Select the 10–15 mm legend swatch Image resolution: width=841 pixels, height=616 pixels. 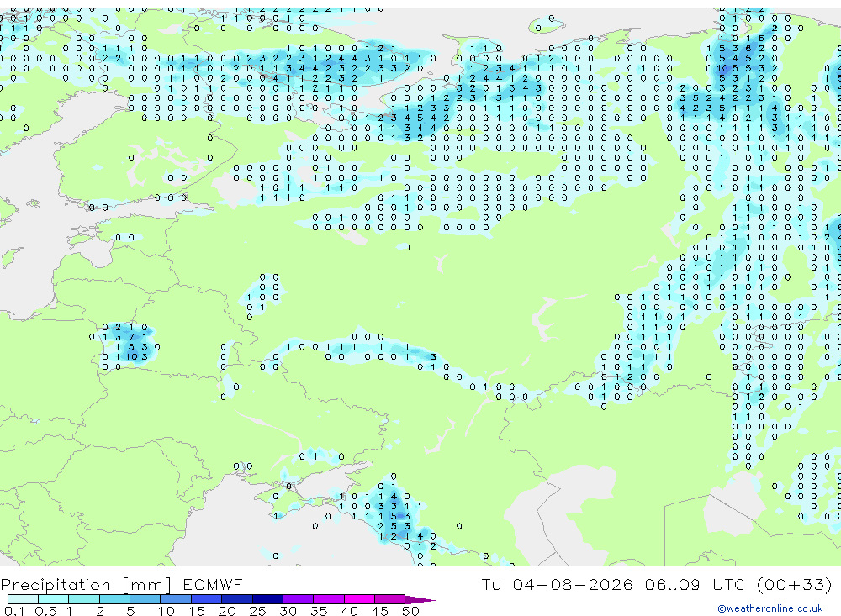click(x=176, y=599)
